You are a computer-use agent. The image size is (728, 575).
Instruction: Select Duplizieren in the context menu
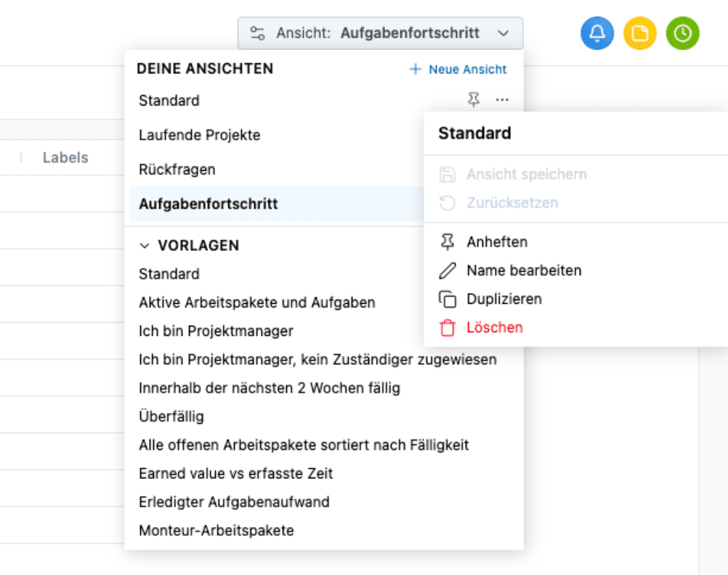[575, 299]
